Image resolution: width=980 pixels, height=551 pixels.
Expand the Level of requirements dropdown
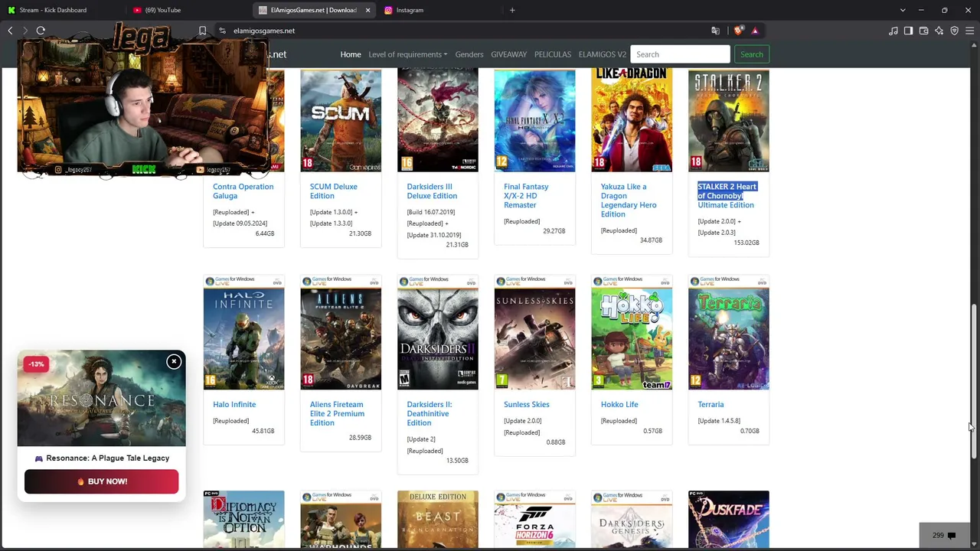407,54
